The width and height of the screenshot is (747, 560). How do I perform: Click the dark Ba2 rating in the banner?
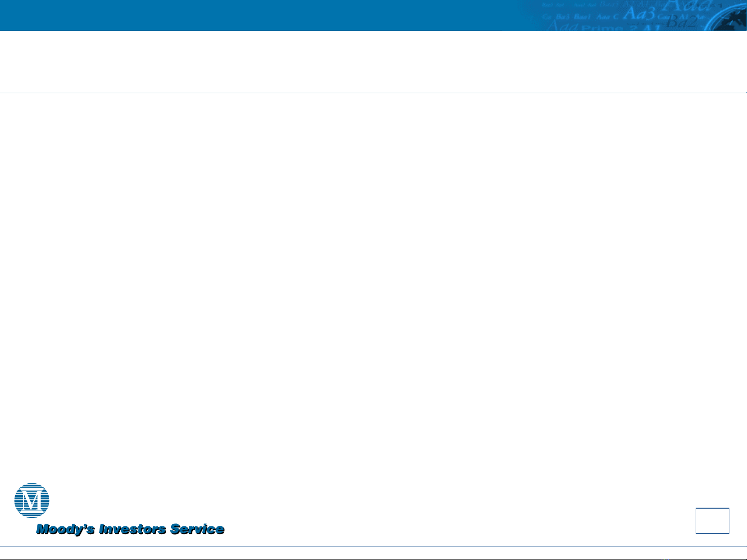681,22
